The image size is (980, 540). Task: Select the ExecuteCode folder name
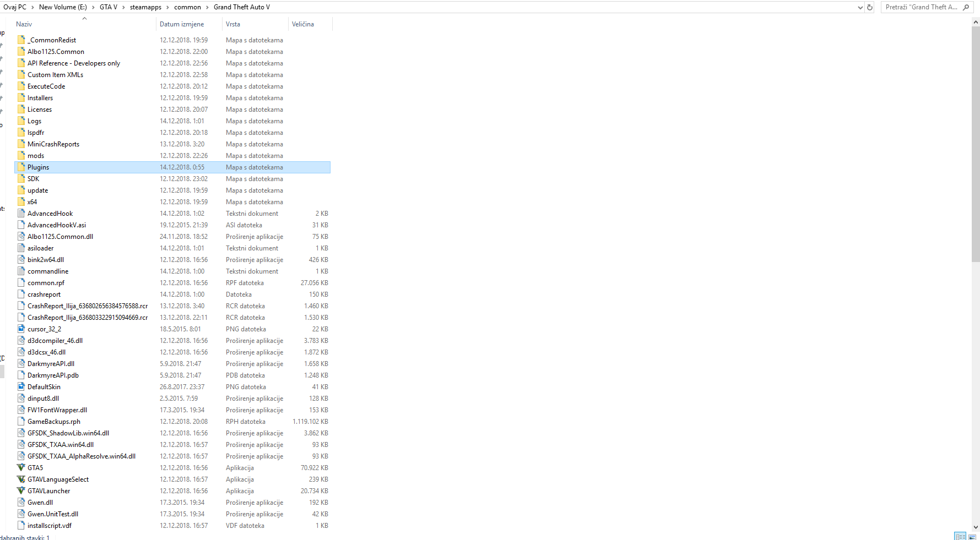click(x=46, y=86)
